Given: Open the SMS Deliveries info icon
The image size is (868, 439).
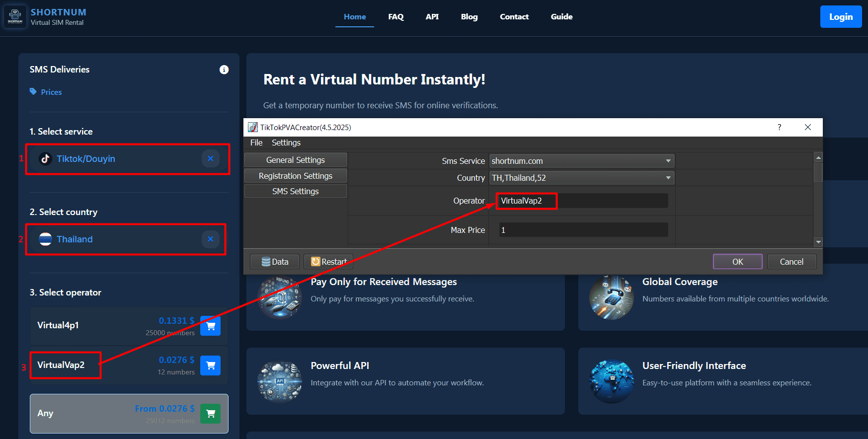Looking at the screenshot, I should click(x=224, y=70).
